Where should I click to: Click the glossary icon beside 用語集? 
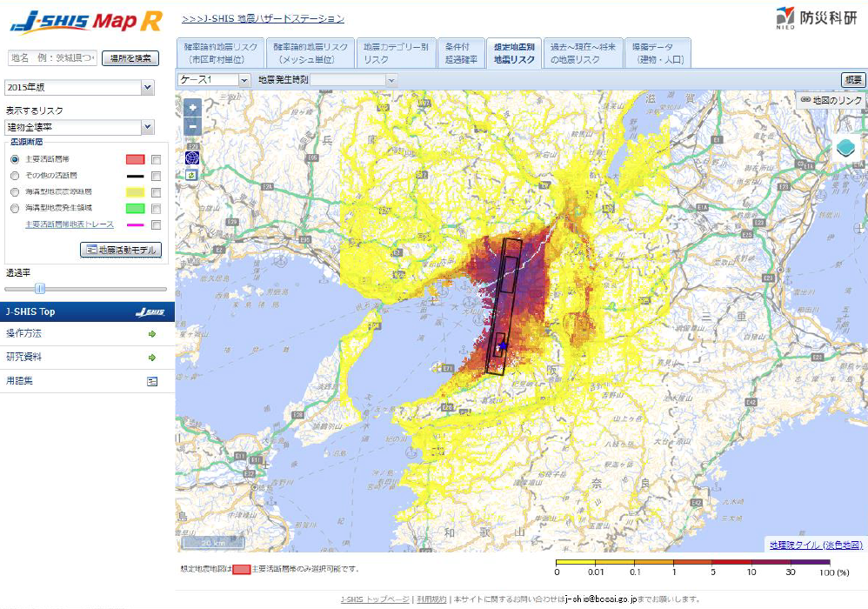click(x=152, y=381)
